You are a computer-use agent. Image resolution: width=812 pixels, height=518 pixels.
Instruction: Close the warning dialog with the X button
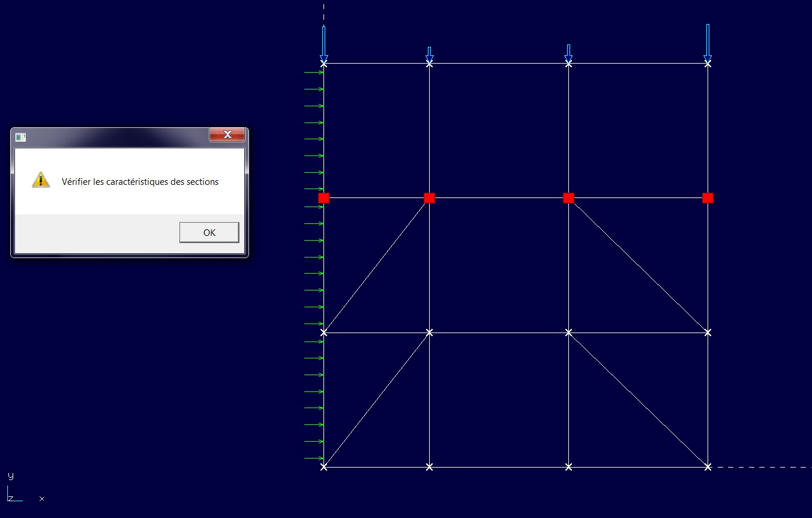click(x=227, y=134)
